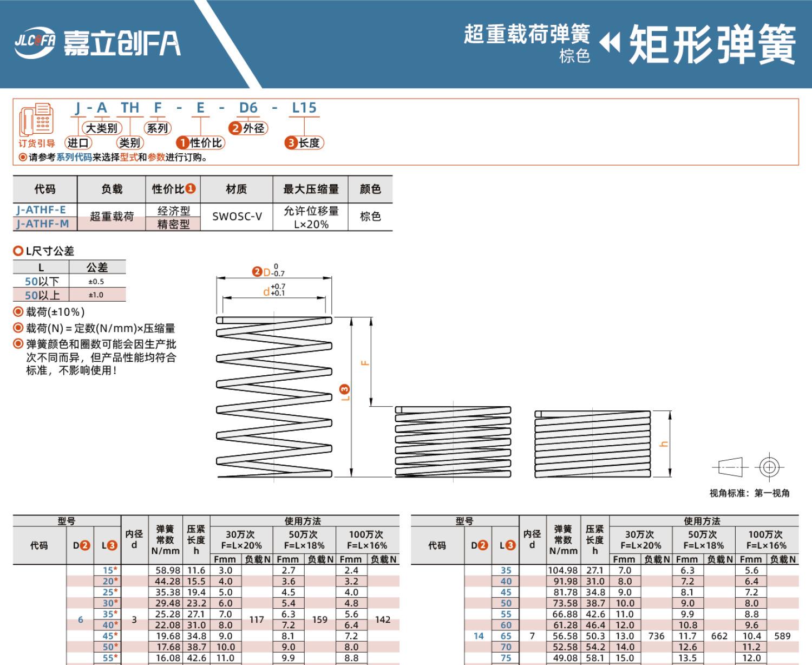
Task: Select the 58.98 spring constant cell
Action: [x=165, y=570]
